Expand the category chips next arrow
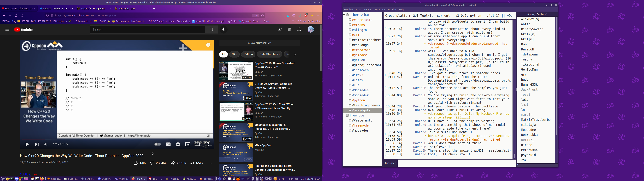Image resolution: width=644 pixels, height=181 pixels. point(295,54)
